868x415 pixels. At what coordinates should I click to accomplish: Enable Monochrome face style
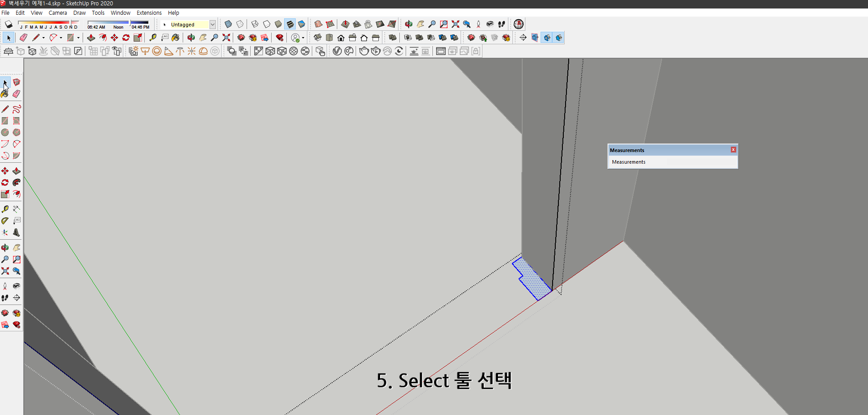tap(301, 24)
